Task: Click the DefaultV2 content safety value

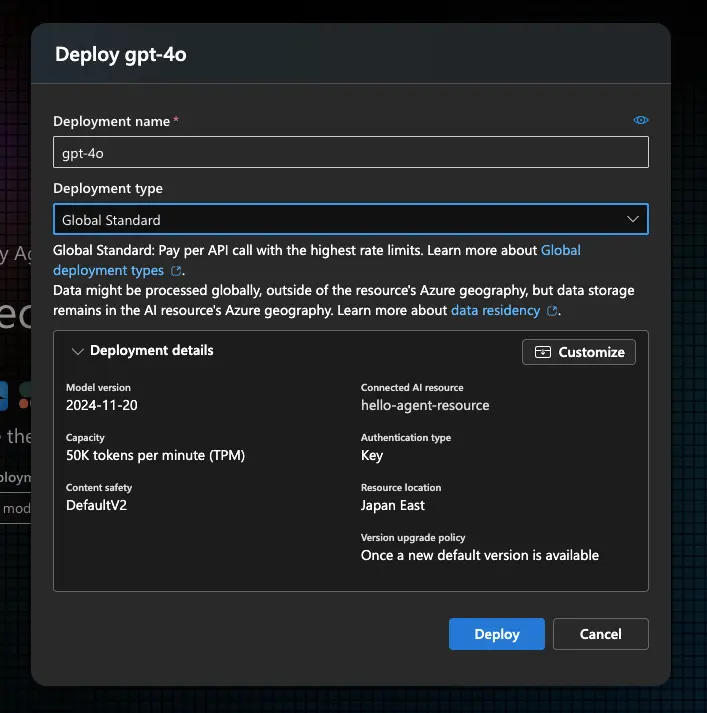Action: [x=96, y=505]
